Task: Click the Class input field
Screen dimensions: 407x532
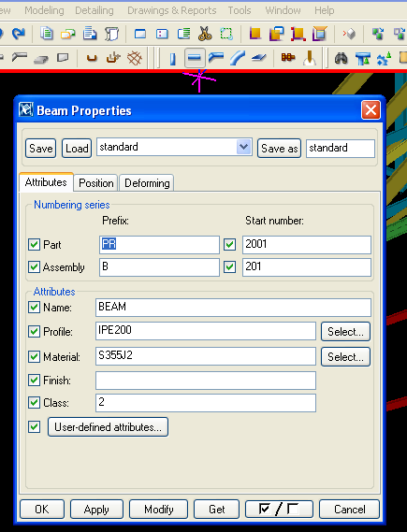Action: tap(206, 403)
